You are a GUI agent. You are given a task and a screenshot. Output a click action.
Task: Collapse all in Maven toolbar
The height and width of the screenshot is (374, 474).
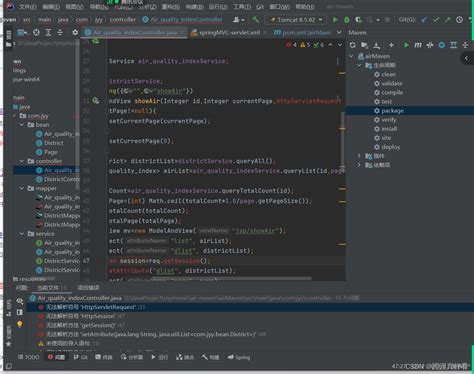[x=465, y=45]
